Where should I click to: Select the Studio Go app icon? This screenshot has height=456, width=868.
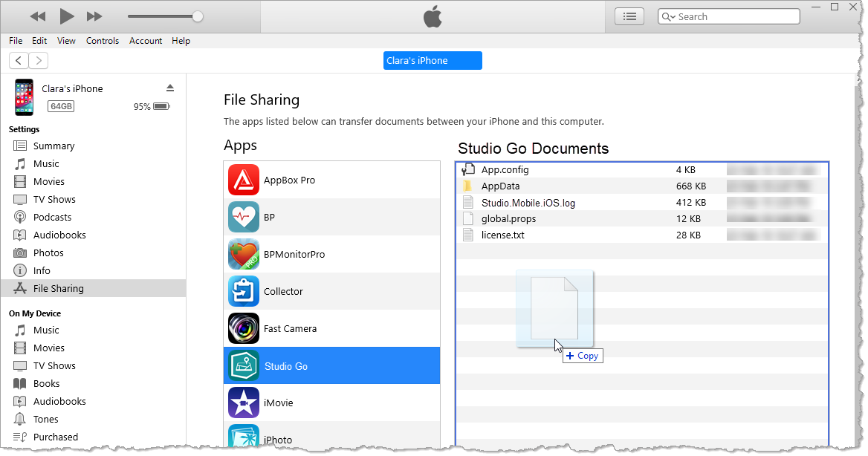tap(244, 366)
